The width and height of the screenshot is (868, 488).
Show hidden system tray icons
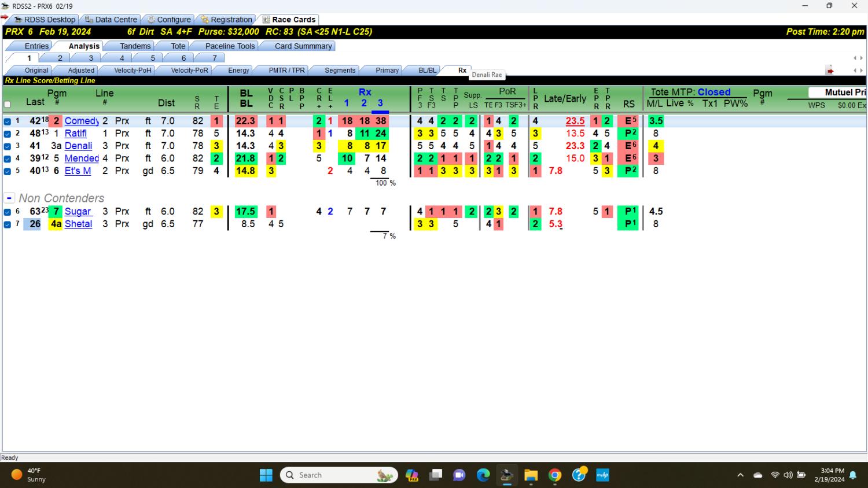(740, 475)
